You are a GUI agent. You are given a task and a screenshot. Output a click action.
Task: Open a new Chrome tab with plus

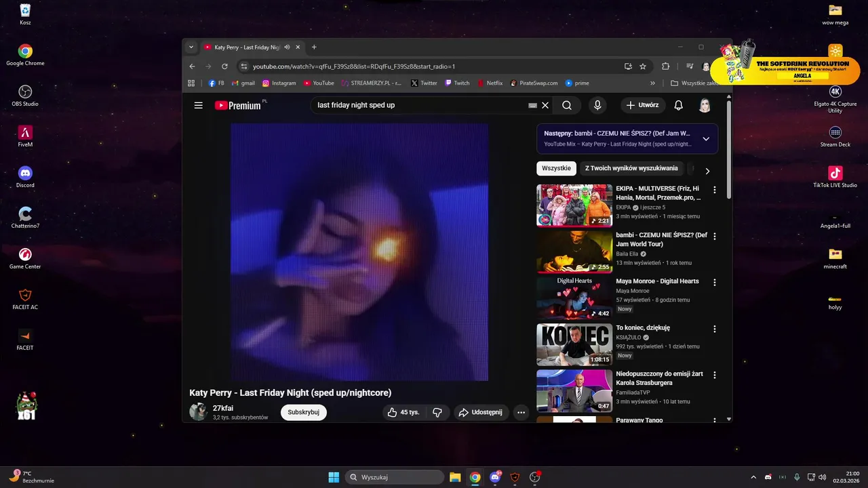[x=314, y=47]
